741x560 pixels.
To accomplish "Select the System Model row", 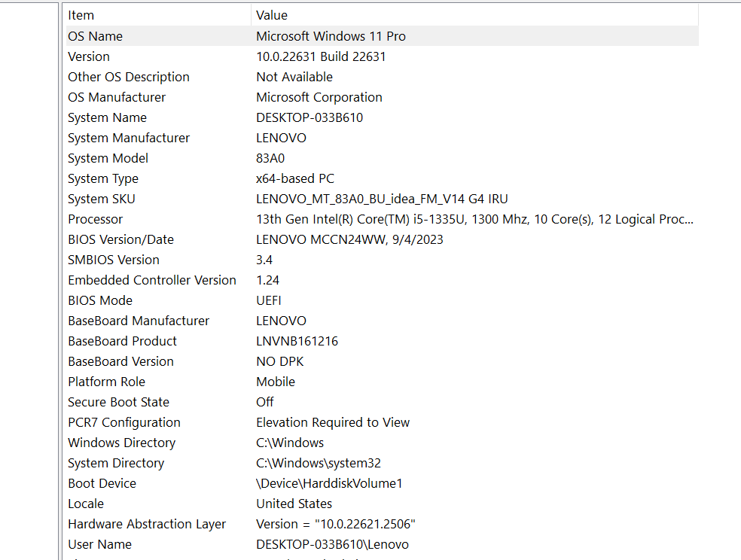I will pos(108,158).
